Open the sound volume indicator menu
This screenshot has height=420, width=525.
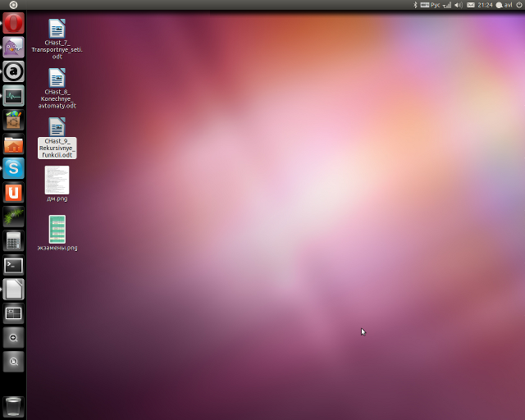[459, 5]
